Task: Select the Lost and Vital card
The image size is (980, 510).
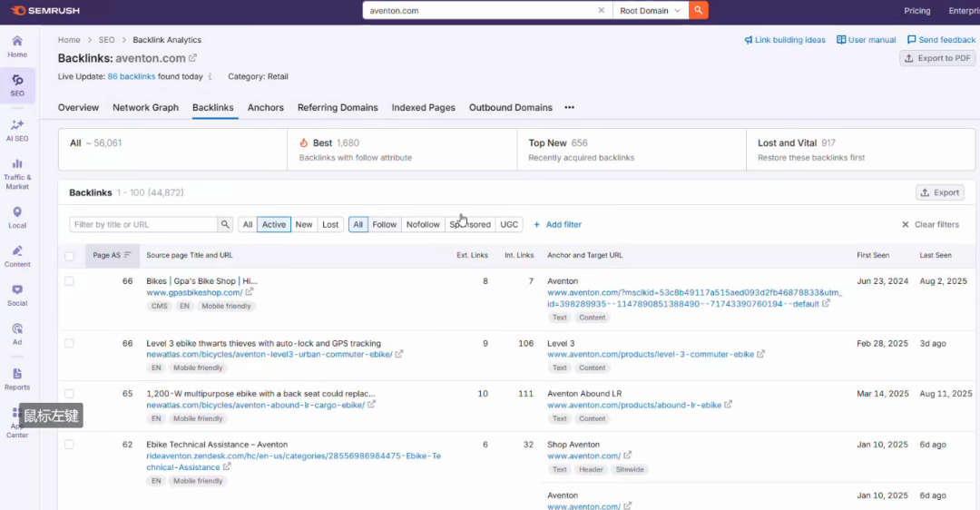Action: tap(860, 150)
